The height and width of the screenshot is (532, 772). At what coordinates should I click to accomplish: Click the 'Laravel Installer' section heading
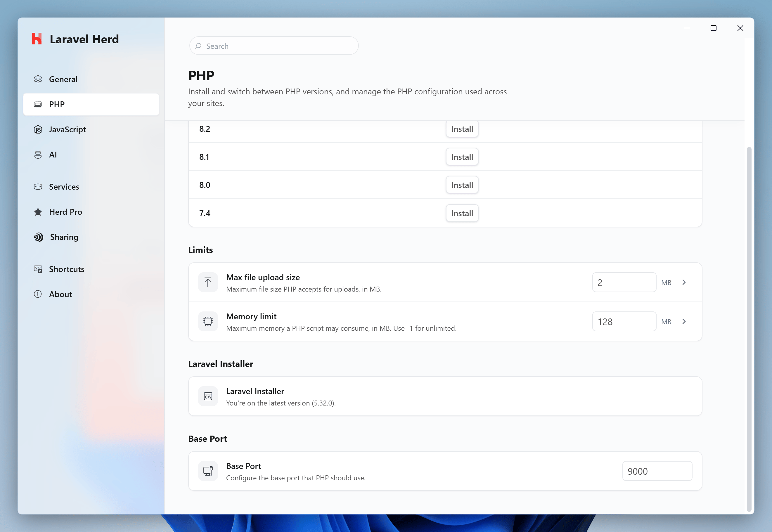coord(221,364)
